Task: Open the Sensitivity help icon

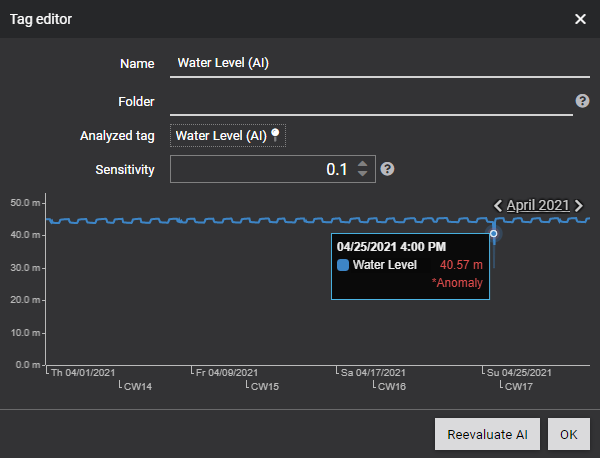Action: [387, 169]
